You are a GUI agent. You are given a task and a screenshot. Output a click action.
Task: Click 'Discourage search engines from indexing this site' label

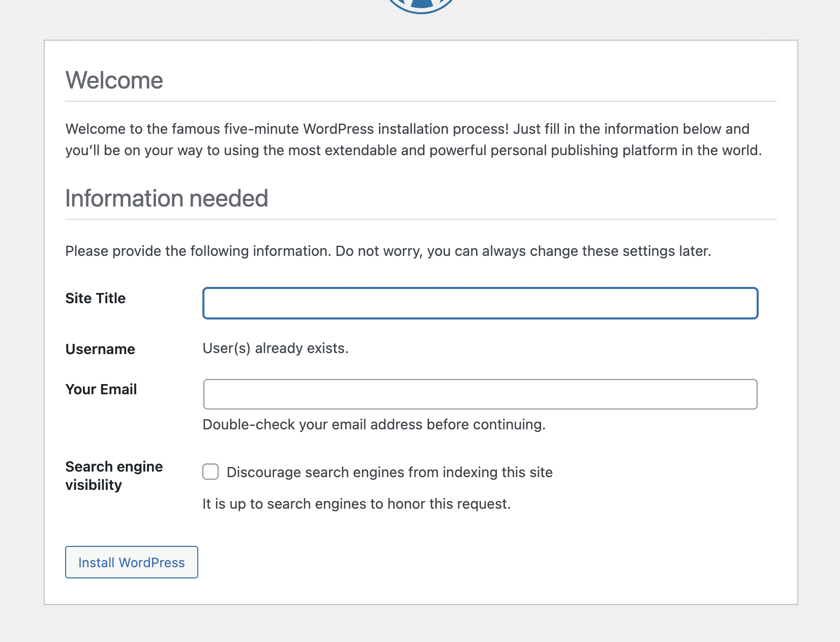click(x=389, y=472)
